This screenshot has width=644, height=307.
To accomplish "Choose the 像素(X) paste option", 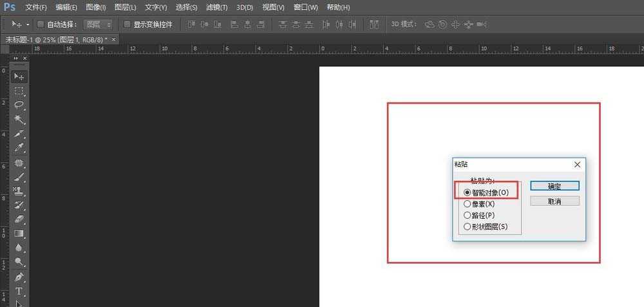I will [x=468, y=204].
